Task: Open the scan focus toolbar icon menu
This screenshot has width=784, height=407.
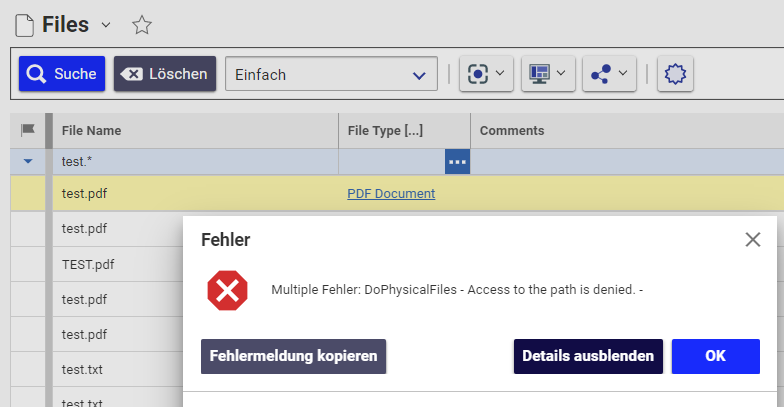Action: pos(487,74)
